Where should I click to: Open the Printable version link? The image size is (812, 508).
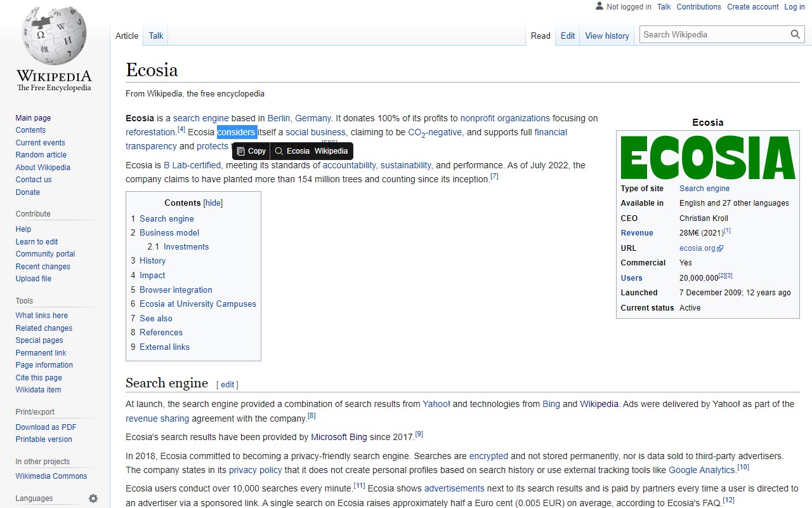pyautogui.click(x=44, y=439)
